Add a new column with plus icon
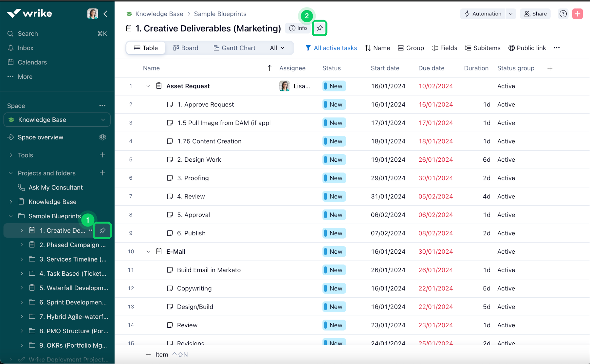Viewport: 590px width, 364px height. tap(550, 68)
